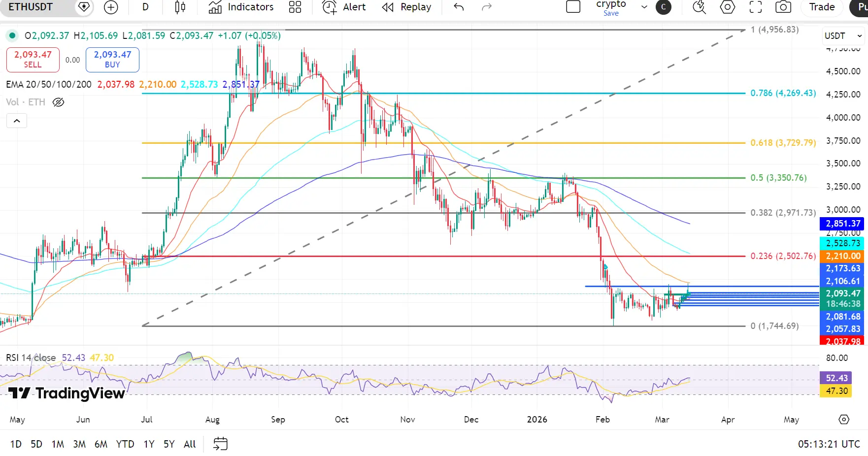Select the 3M time range

click(x=79, y=444)
